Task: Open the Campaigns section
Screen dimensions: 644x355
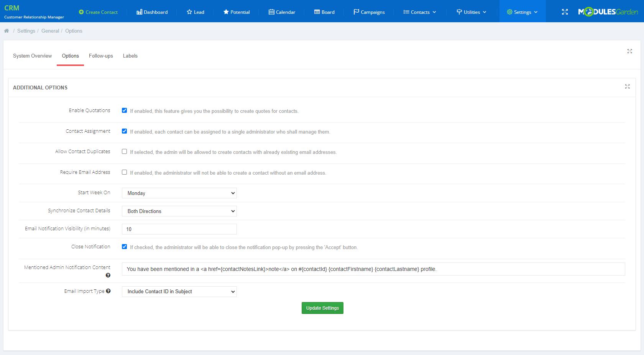Action: point(369,12)
